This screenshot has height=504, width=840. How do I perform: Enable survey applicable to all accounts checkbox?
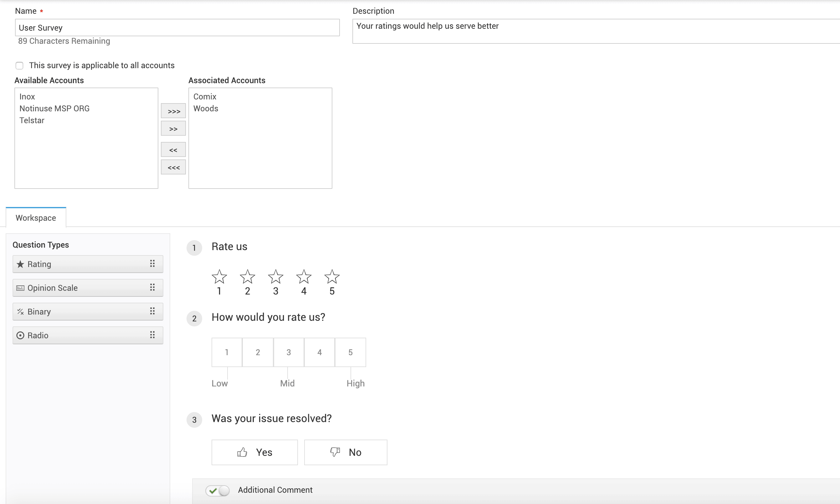(x=19, y=66)
